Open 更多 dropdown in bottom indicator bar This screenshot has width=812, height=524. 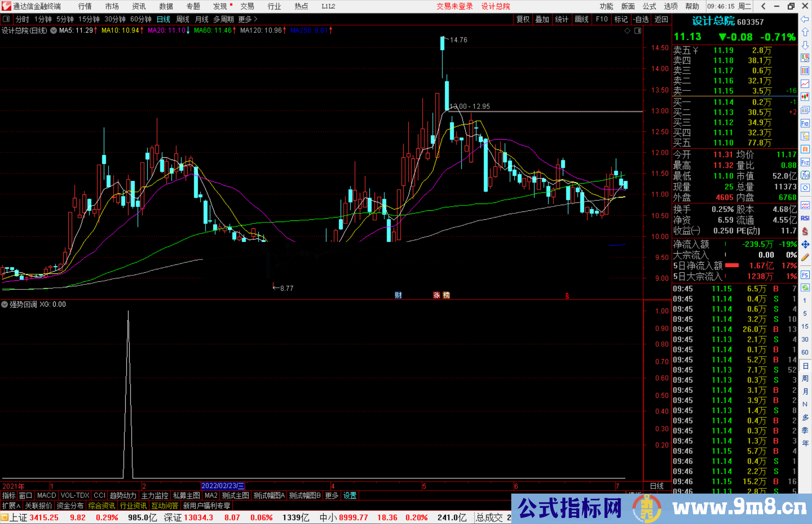pos(331,495)
